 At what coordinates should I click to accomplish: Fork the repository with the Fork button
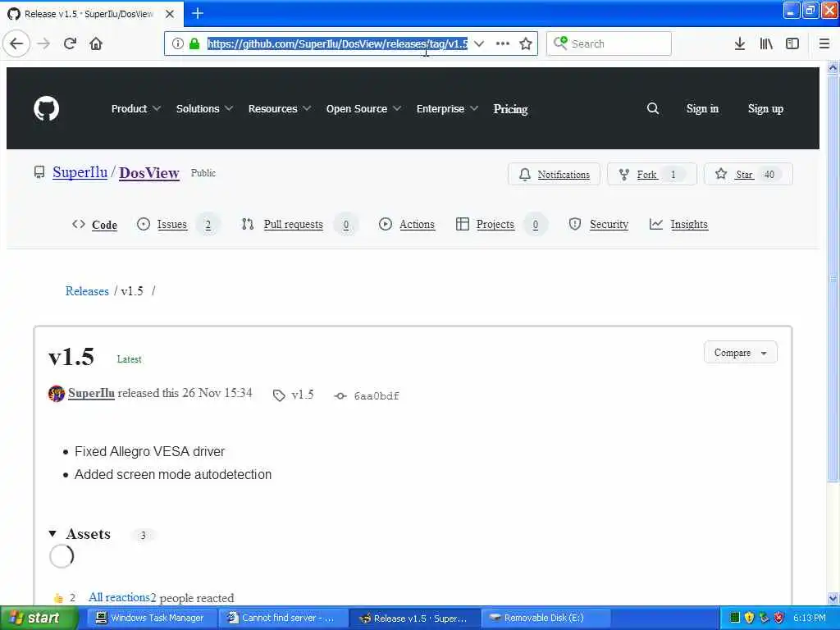(652, 174)
